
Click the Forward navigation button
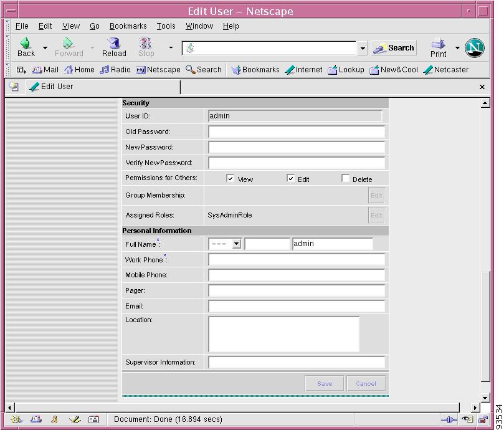tap(69, 47)
